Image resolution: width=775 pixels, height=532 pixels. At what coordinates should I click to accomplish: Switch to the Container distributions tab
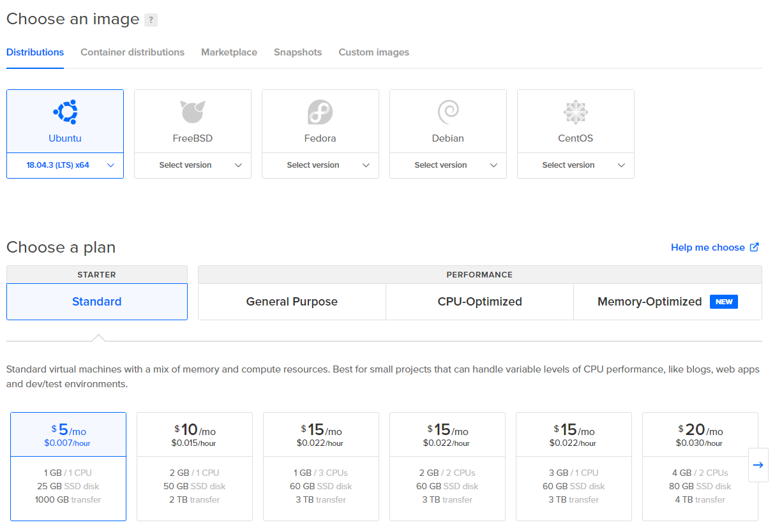click(x=132, y=52)
